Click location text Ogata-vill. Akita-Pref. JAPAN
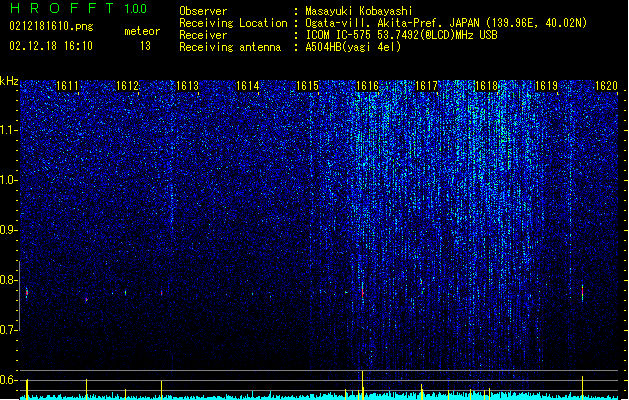629x400 pixels. [x=392, y=23]
